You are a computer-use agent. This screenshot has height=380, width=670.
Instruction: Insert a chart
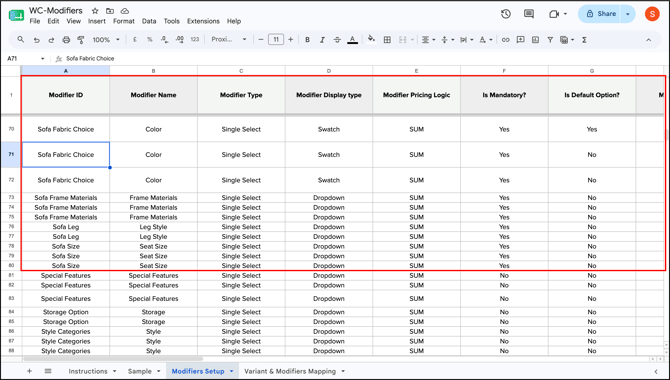coord(535,39)
